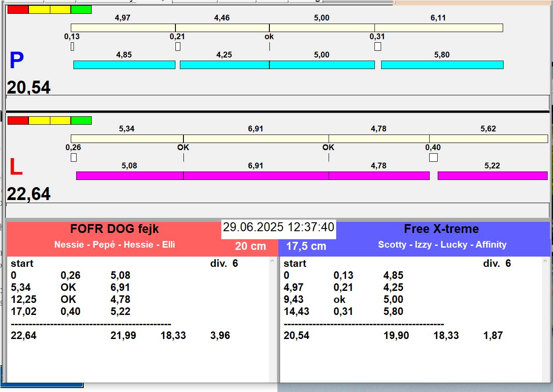Click the 17,5 cm jump height label
Image resolution: width=553 pixels, height=392 pixels.
click(306, 246)
